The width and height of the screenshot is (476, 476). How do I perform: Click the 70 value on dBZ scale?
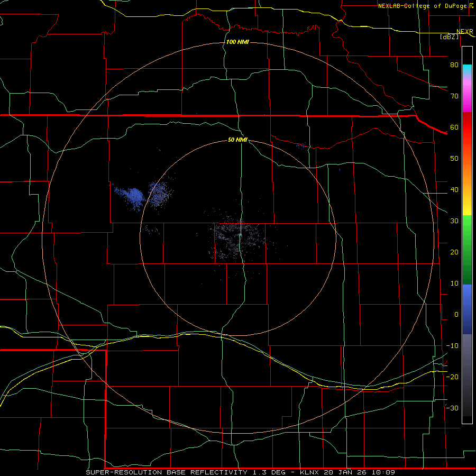pos(454,96)
